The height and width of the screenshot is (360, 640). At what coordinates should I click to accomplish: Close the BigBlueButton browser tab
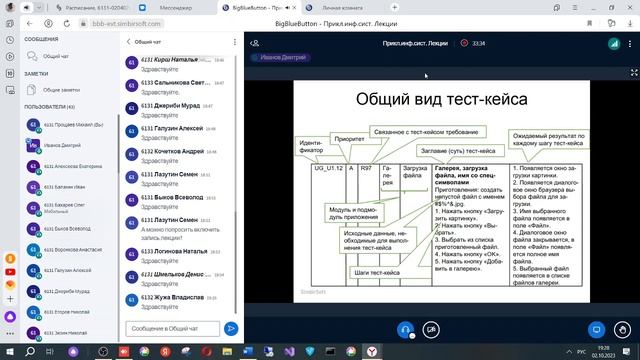pos(294,8)
